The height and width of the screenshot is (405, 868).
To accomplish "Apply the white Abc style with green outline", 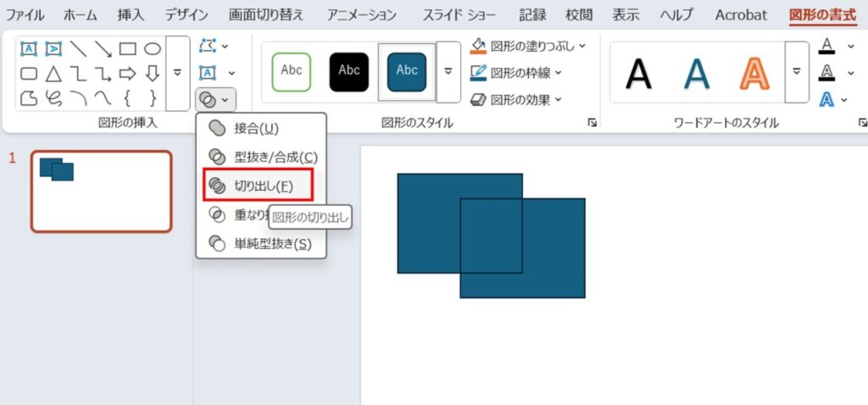I will [x=292, y=72].
